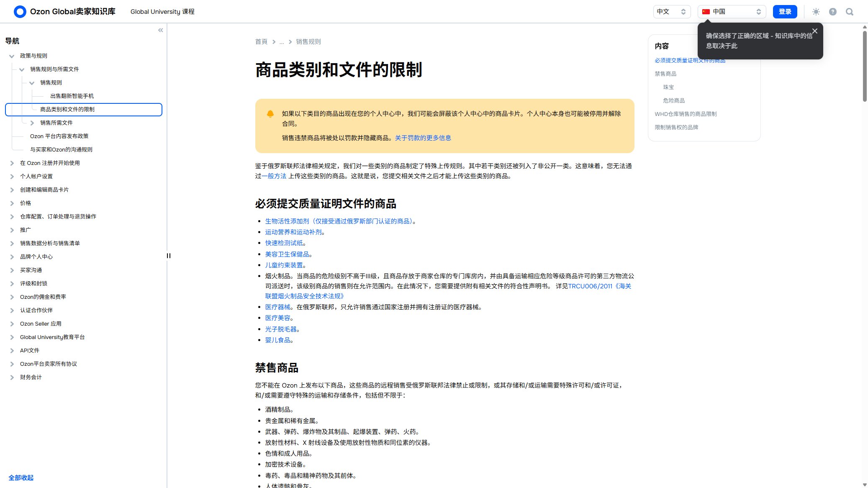Open 医疗美容 link
868x488 pixels.
pos(278,318)
